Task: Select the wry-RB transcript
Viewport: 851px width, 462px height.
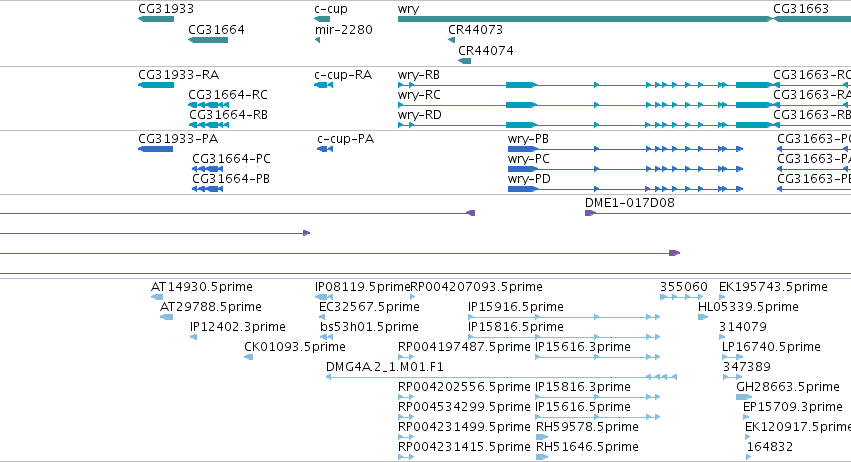Action: (x=586, y=85)
